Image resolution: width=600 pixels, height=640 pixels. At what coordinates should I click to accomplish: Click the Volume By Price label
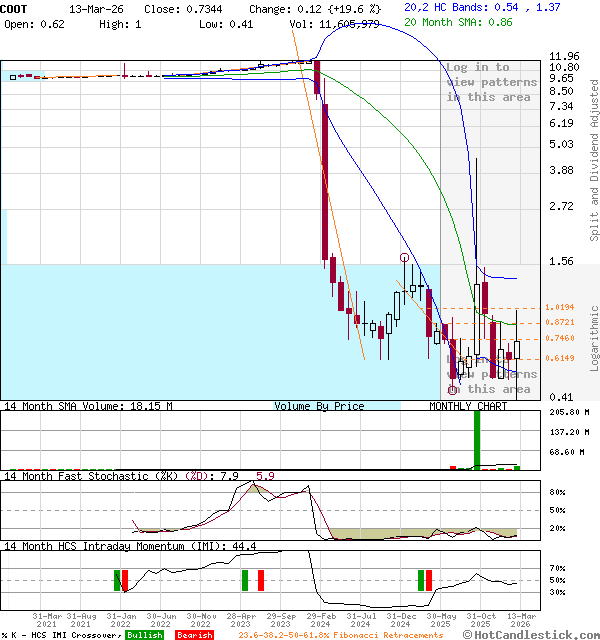point(319,406)
